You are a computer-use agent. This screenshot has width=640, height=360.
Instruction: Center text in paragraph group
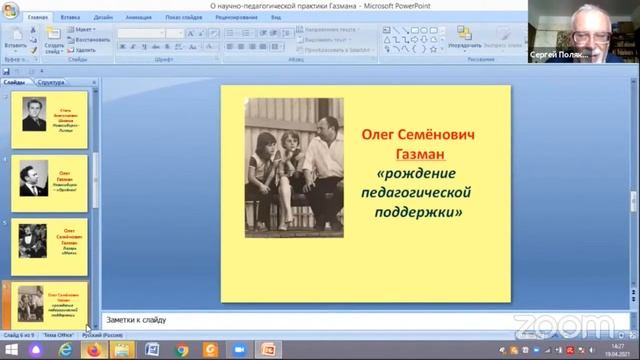[241, 47]
